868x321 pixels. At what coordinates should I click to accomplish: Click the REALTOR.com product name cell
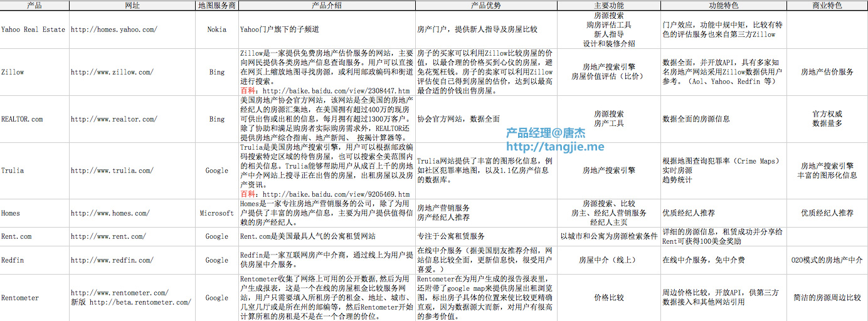[34, 119]
